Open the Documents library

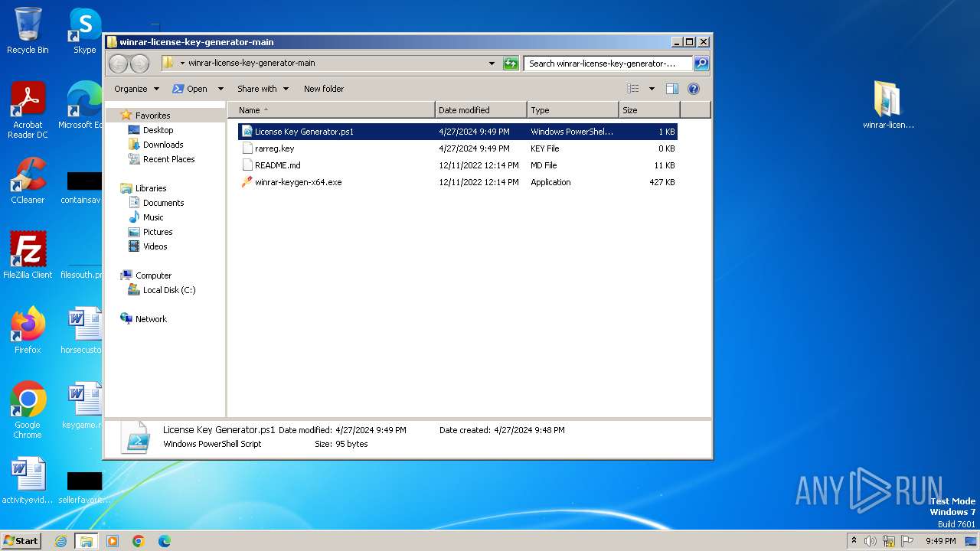(163, 203)
